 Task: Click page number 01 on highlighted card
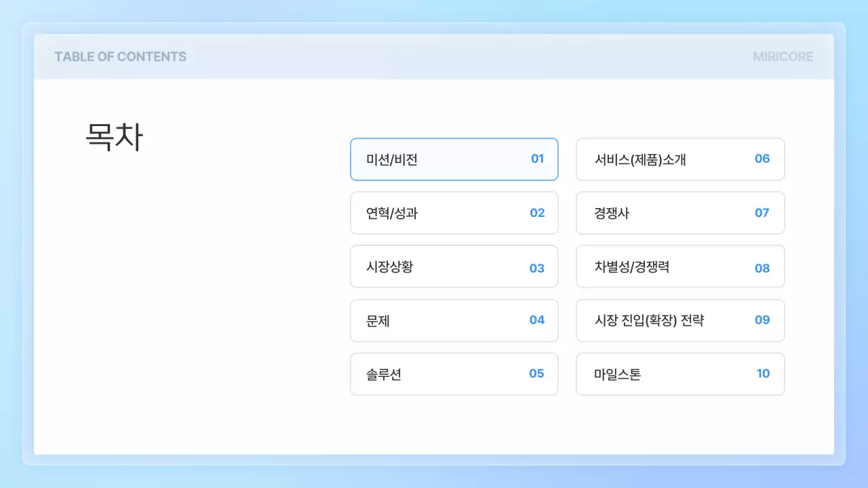(x=538, y=159)
